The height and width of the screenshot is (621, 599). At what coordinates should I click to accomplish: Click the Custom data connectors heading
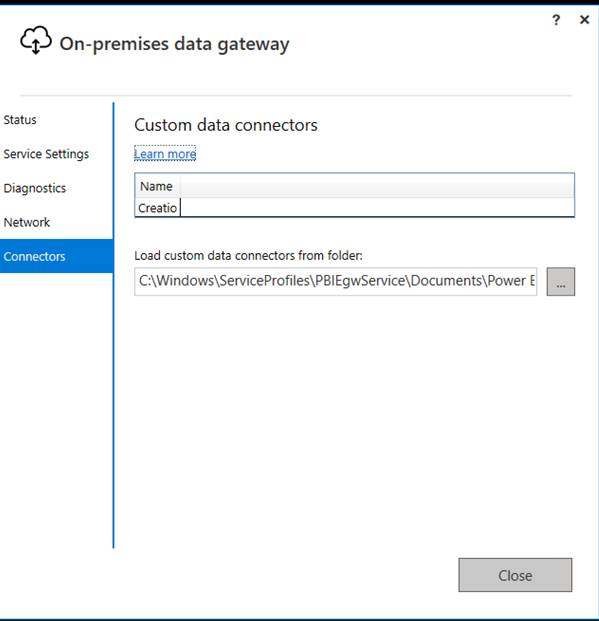(226, 125)
